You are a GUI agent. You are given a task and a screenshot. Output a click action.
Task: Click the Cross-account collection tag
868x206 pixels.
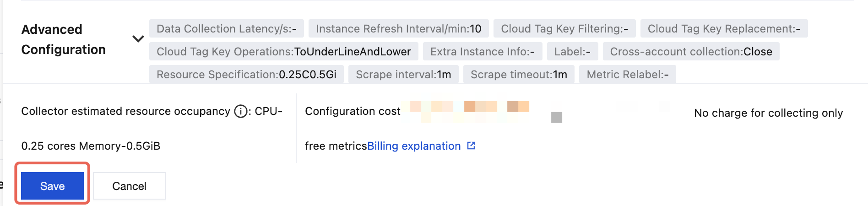(x=691, y=52)
